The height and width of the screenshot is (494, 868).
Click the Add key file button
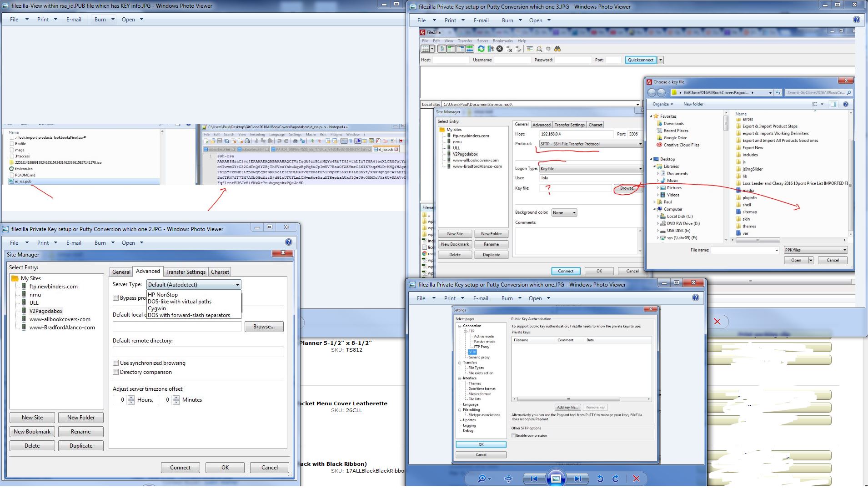click(567, 407)
